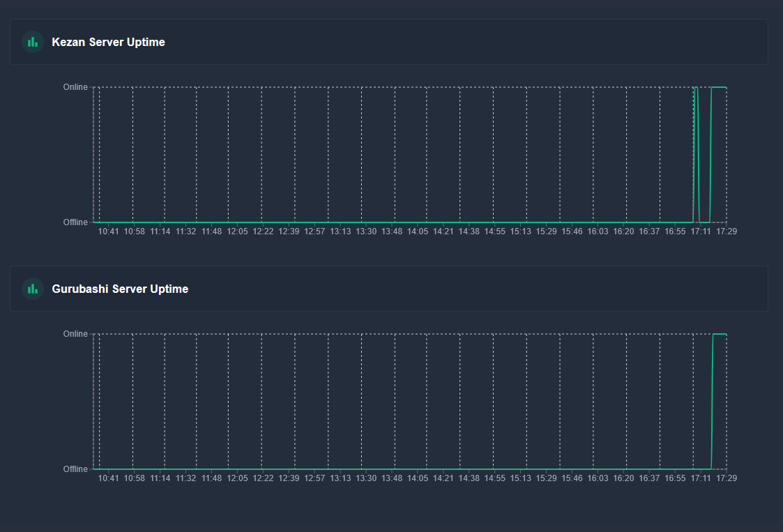The height and width of the screenshot is (532, 783).
Task: Click the 12:57 time label on Gurubashi chart
Action: tap(314, 478)
